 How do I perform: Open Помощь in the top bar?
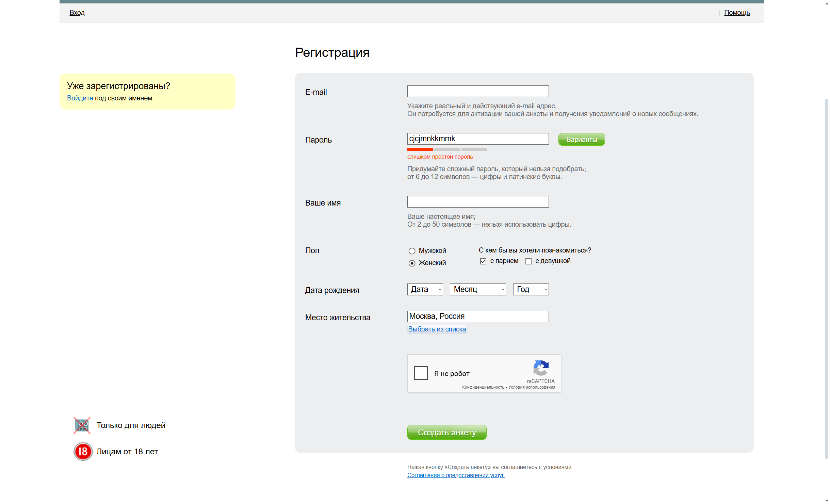pos(736,13)
